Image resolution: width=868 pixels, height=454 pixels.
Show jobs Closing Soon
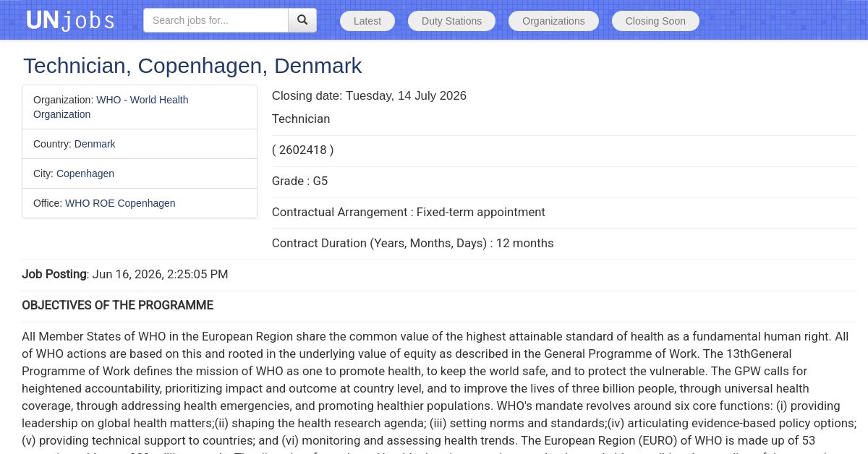tap(655, 21)
